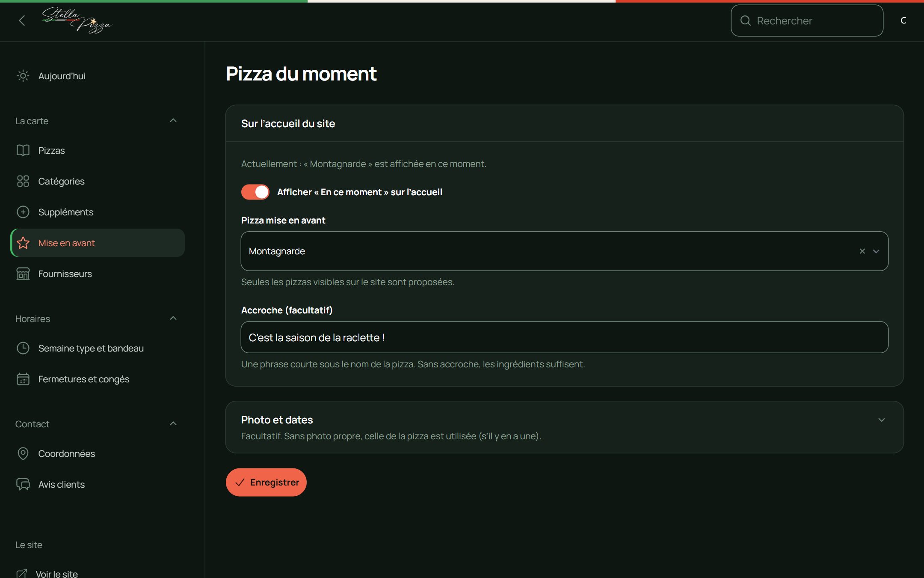Click the Montagnarde combo box value

277,251
